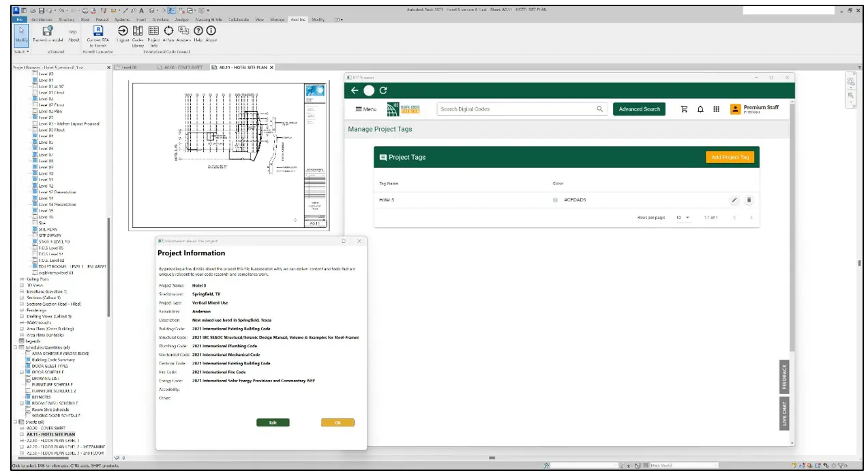Expand the Ceiling Plans tree node

22,278
